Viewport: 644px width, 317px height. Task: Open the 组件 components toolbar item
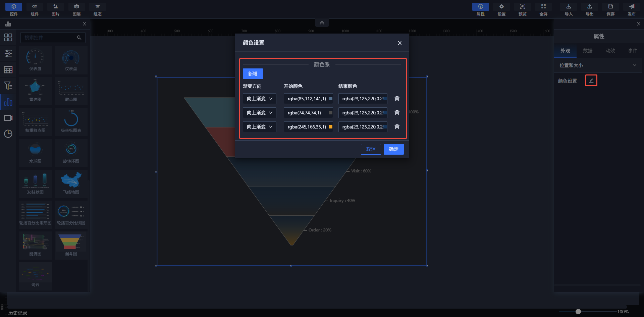35,9
